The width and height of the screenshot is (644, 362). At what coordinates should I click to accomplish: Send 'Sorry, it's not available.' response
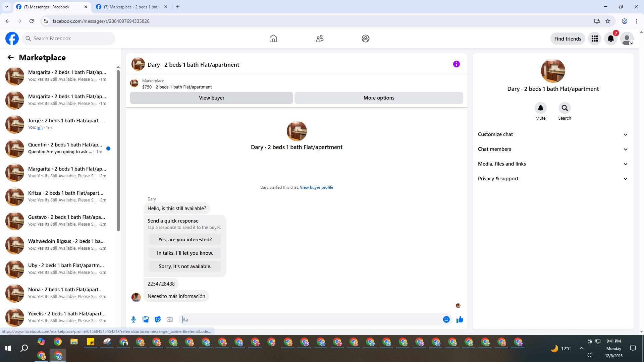tap(185, 266)
